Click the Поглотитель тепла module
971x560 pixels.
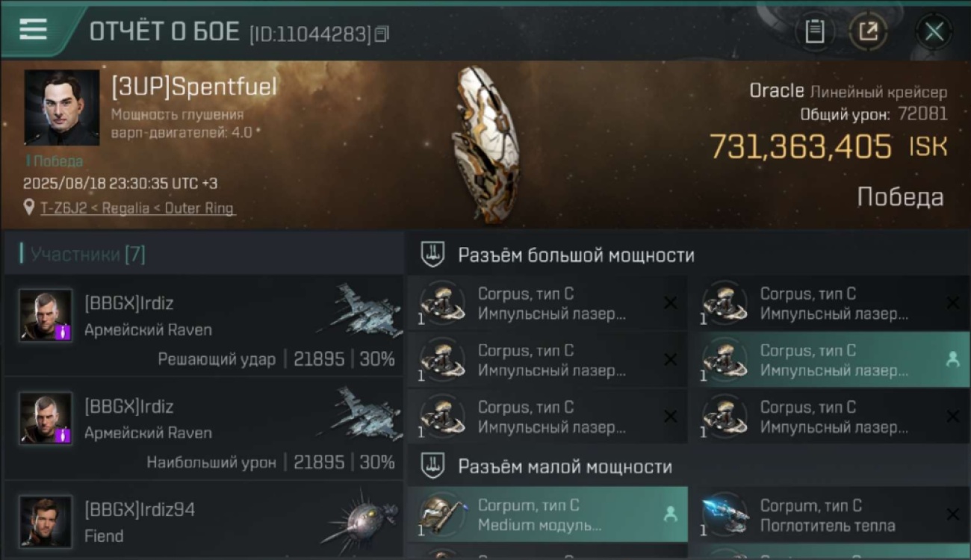pyautogui.click(x=828, y=514)
